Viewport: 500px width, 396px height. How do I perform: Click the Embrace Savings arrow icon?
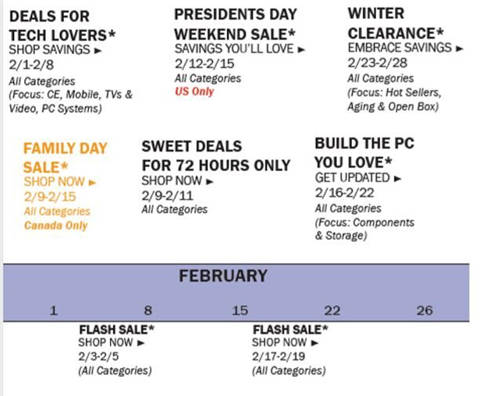(x=459, y=49)
